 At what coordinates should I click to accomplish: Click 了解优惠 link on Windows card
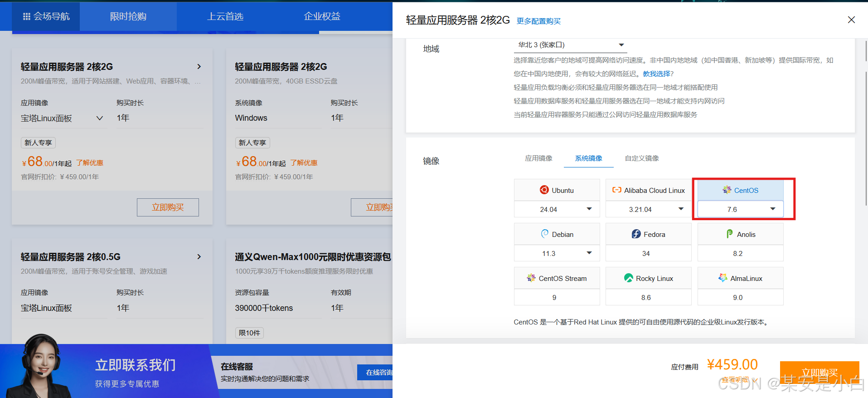tap(304, 162)
